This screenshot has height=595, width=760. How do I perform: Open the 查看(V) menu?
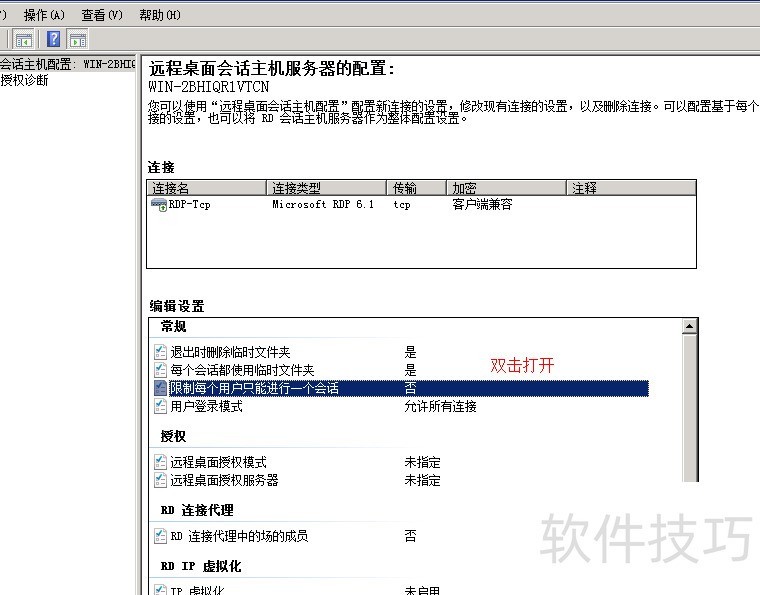click(102, 15)
